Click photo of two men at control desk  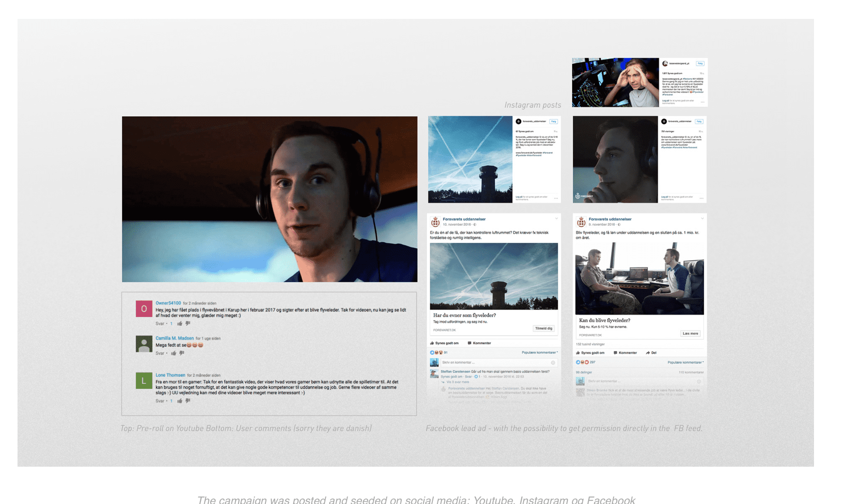(x=639, y=279)
